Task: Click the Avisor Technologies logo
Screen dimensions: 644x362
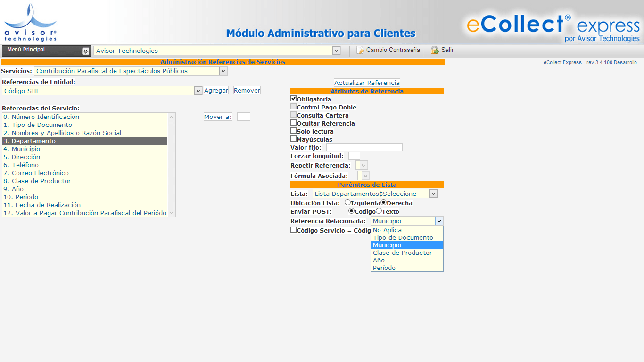Action: click(31, 22)
